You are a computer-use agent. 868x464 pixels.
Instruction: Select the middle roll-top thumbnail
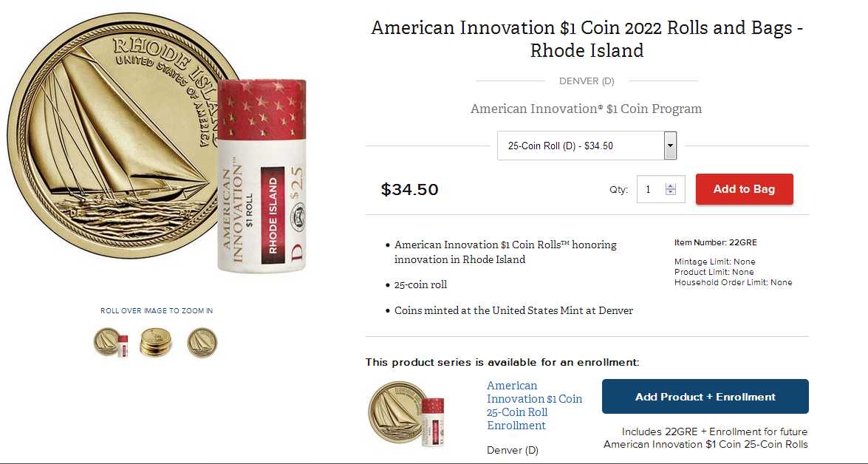(x=157, y=342)
